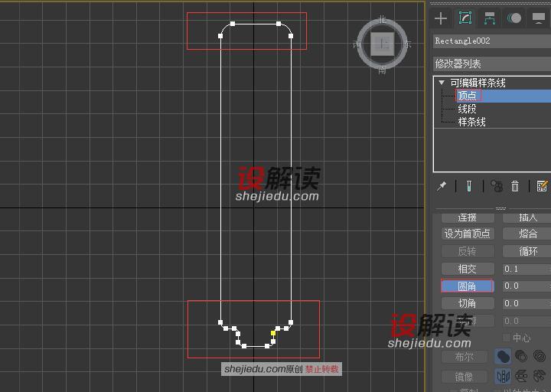The height and width of the screenshot is (392, 551).
Task: Open the Motion panel tab
Action: 514,18
